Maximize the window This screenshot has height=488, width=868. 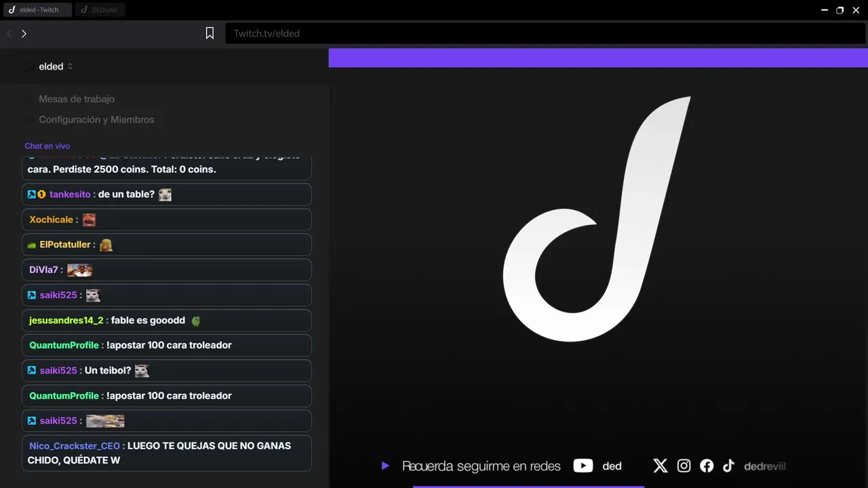(x=840, y=10)
